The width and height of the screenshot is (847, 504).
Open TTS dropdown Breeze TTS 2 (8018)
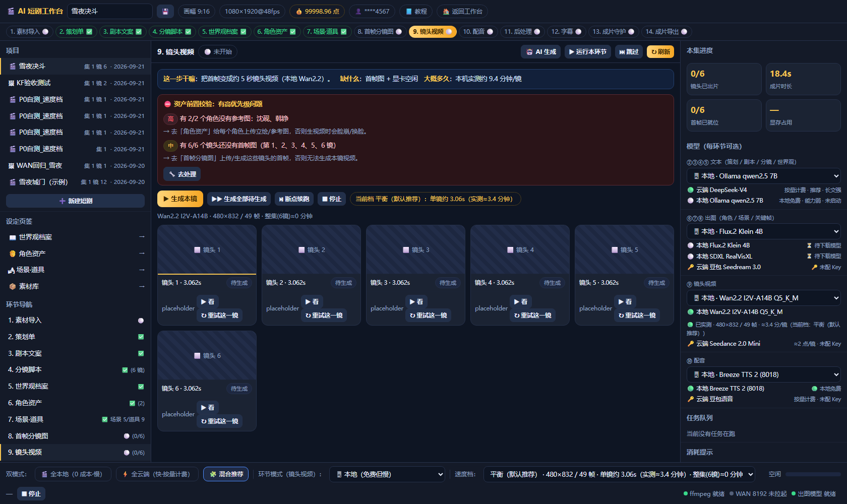click(763, 374)
